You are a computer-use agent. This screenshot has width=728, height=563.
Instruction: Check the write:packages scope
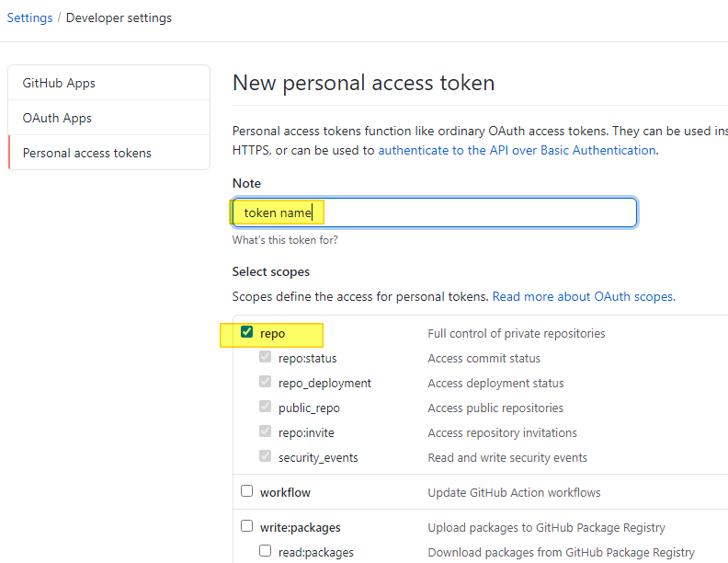246,526
